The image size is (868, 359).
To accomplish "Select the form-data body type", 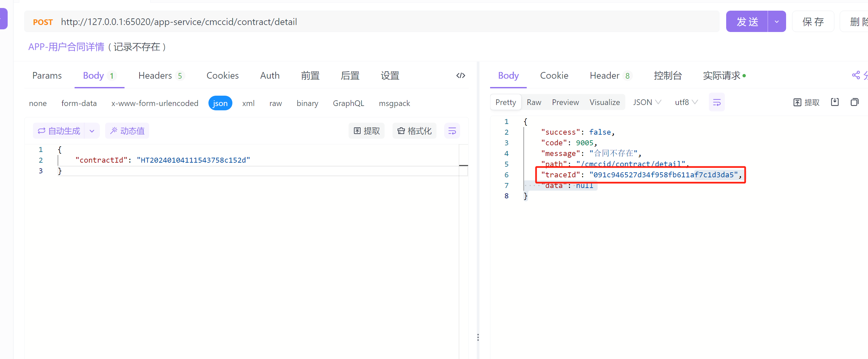I will [79, 103].
